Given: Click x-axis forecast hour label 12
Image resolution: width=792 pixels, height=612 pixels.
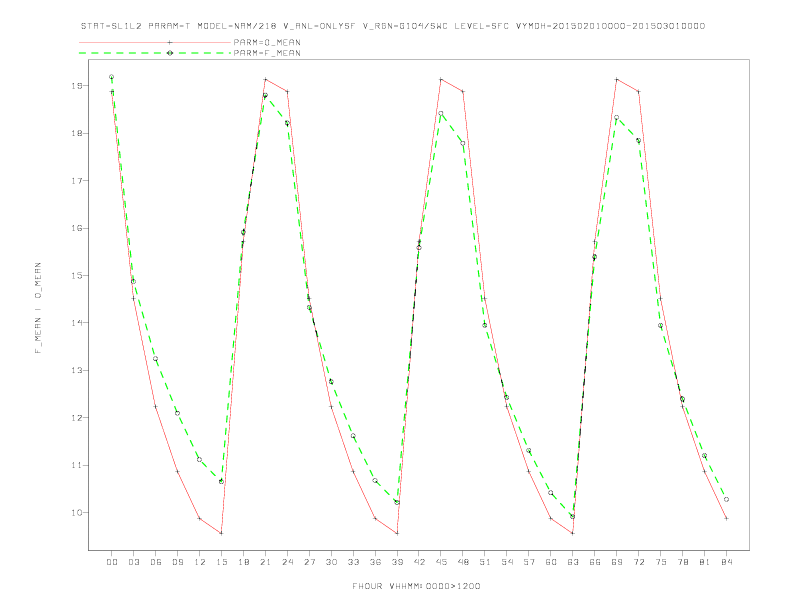Looking at the screenshot, I should click(x=200, y=562).
